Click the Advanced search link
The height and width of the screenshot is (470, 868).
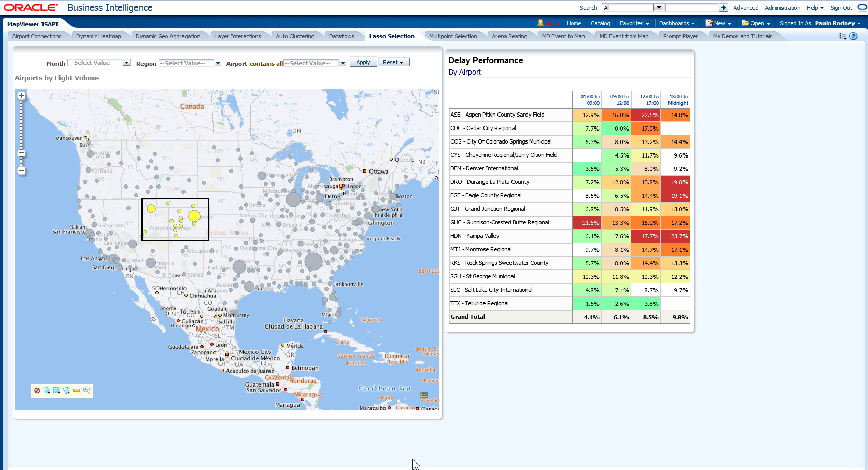pos(746,8)
